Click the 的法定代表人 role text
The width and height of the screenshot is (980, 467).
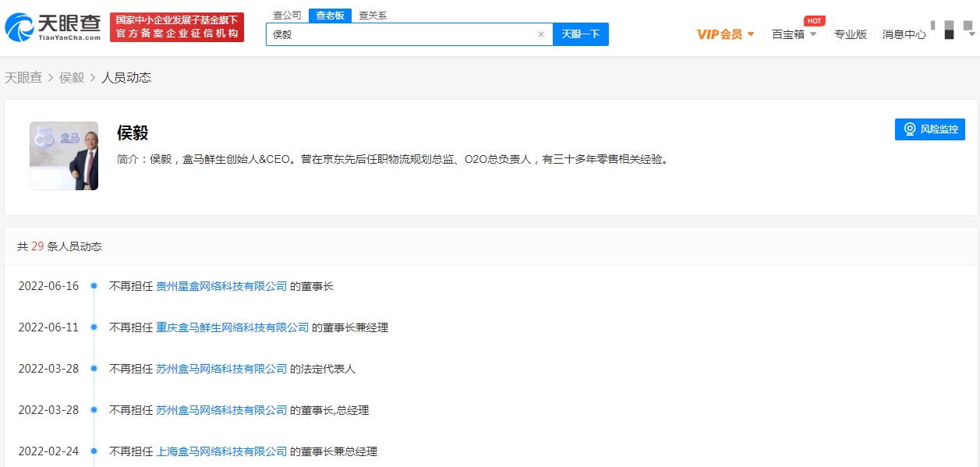coord(323,369)
